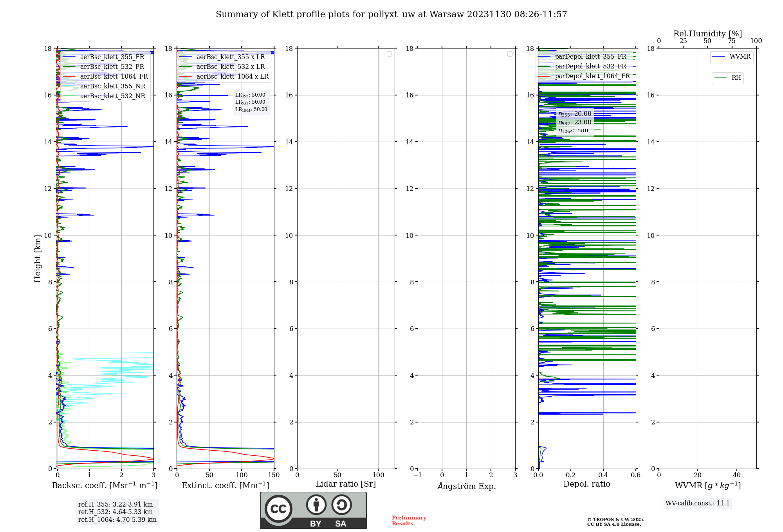The width and height of the screenshot is (783, 532).
Task: Click the lidar ratio LR values box
Action: [x=251, y=102]
